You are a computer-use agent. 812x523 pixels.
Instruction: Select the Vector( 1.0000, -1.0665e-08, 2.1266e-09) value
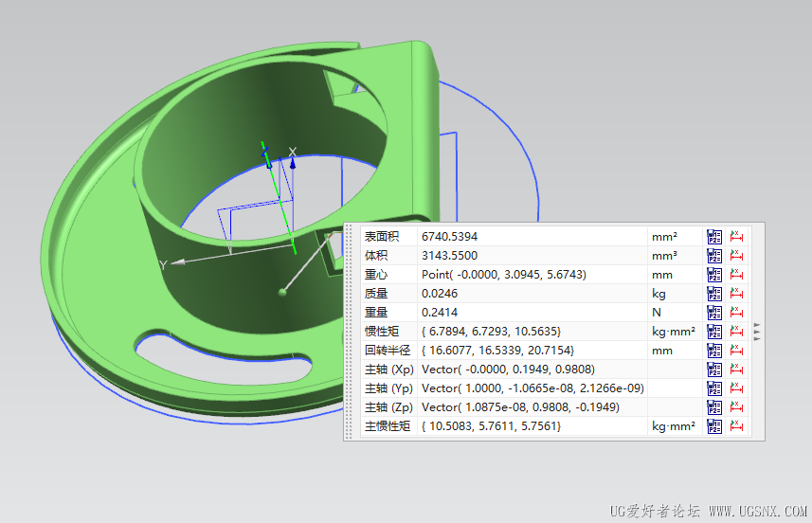pos(532,388)
